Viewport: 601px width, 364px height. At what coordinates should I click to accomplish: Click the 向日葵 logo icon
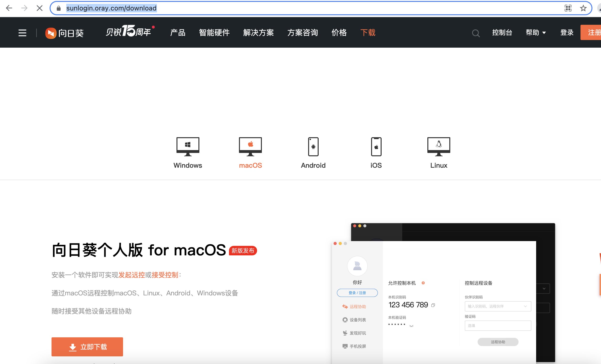51,33
